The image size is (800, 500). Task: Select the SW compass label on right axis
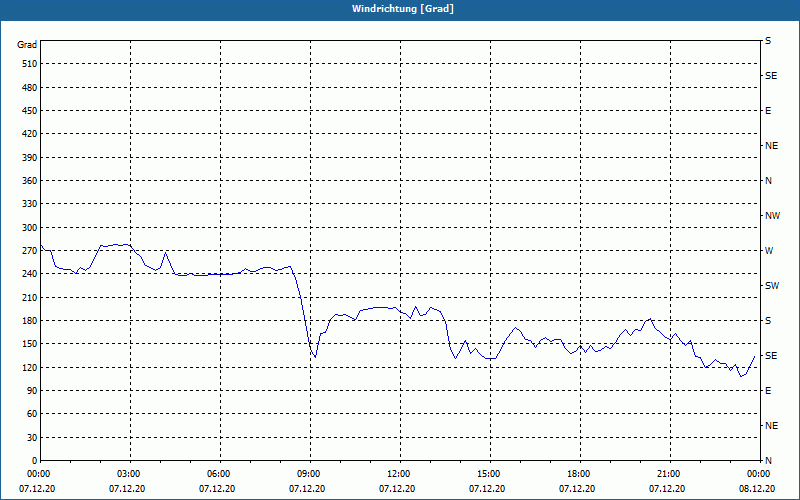click(x=772, y=286)
